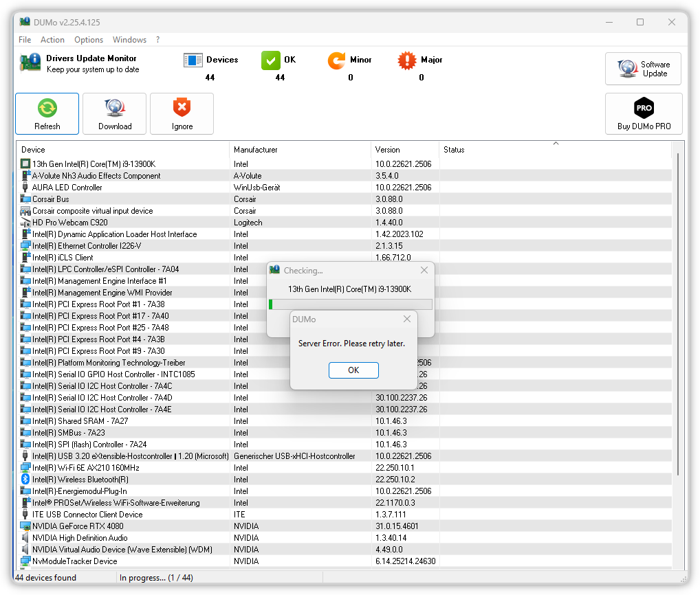Select Intel Dynamic Application Loader Host Interface
Image resolution: width=700 pixels, height=595 pixels.
(x=114, y=234)
